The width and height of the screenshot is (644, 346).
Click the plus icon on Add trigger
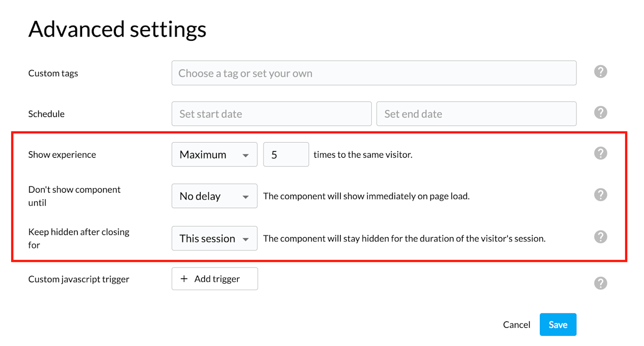[x=184, y=278]
